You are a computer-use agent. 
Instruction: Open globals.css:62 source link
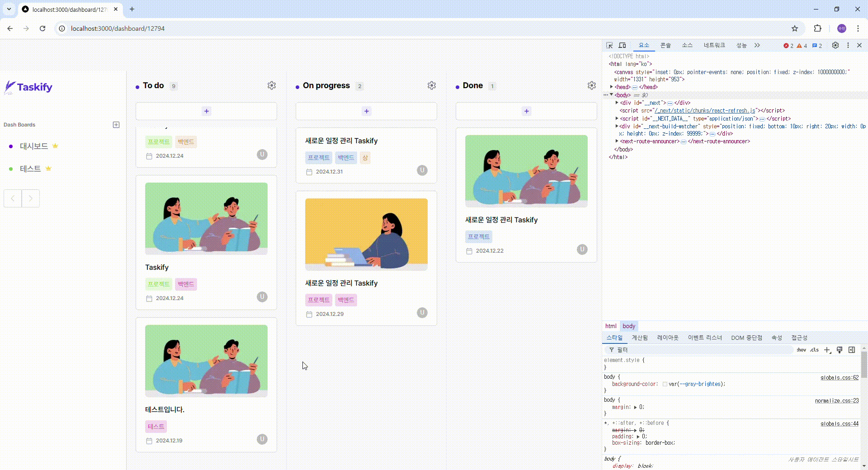tap(840, 378)
